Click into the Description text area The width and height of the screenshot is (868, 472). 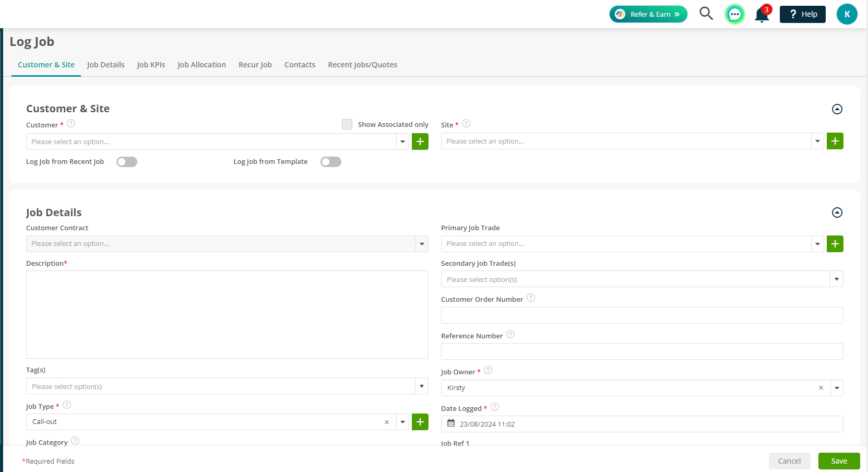(x=227, y=314)
